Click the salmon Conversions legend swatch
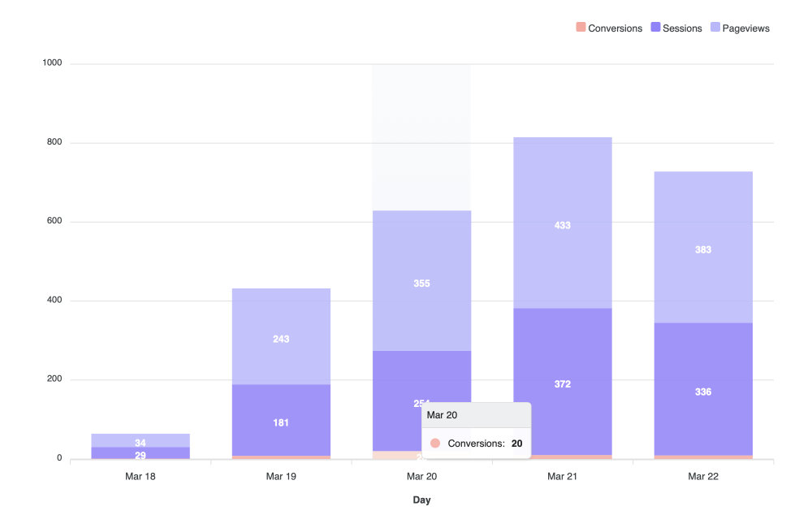 coord(581,28)
